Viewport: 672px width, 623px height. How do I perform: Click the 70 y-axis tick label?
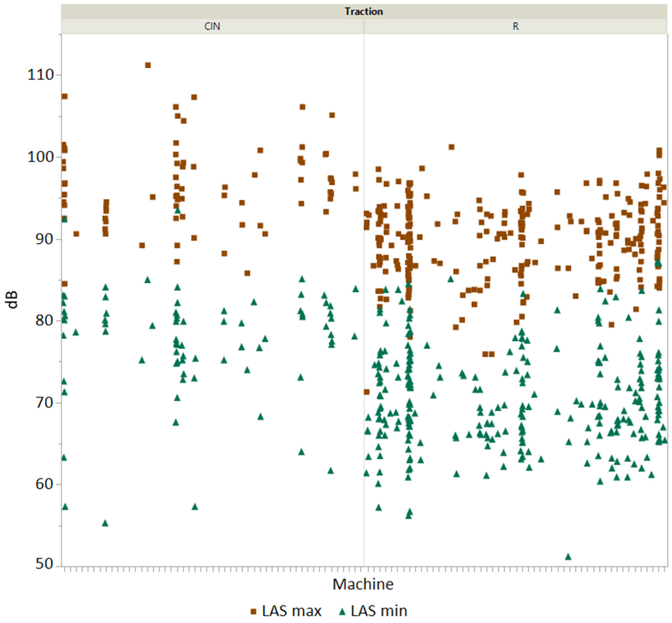click(x=45, y=403)
